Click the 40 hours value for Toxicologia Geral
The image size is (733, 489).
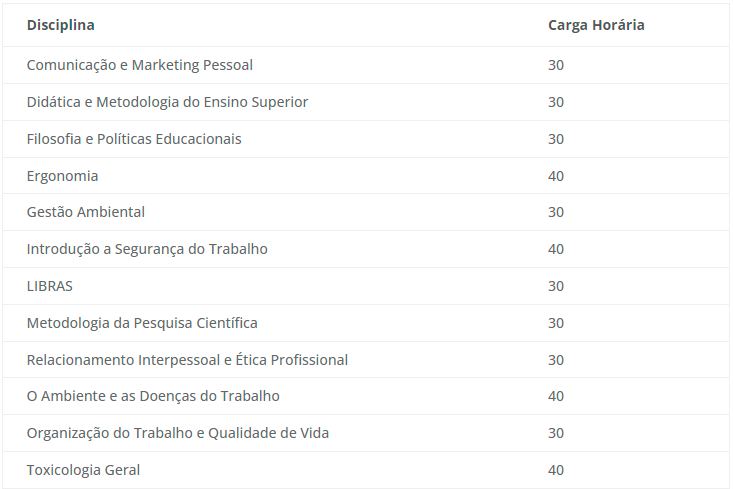pos(556,470)
